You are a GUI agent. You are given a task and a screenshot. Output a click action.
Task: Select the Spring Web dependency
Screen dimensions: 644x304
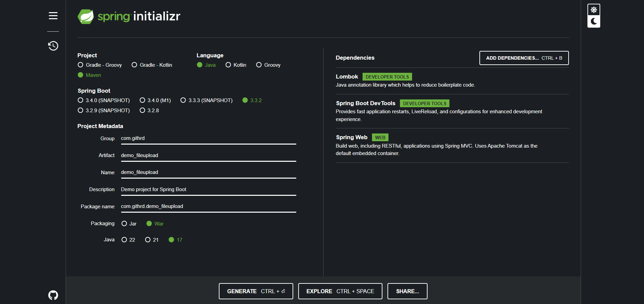(452, 145)
